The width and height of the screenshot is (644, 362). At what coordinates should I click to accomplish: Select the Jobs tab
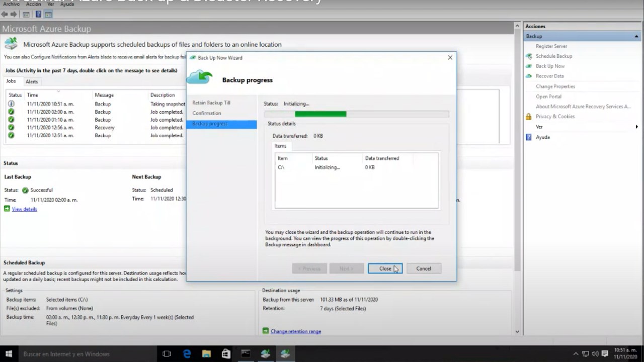(x=11, y=81)
